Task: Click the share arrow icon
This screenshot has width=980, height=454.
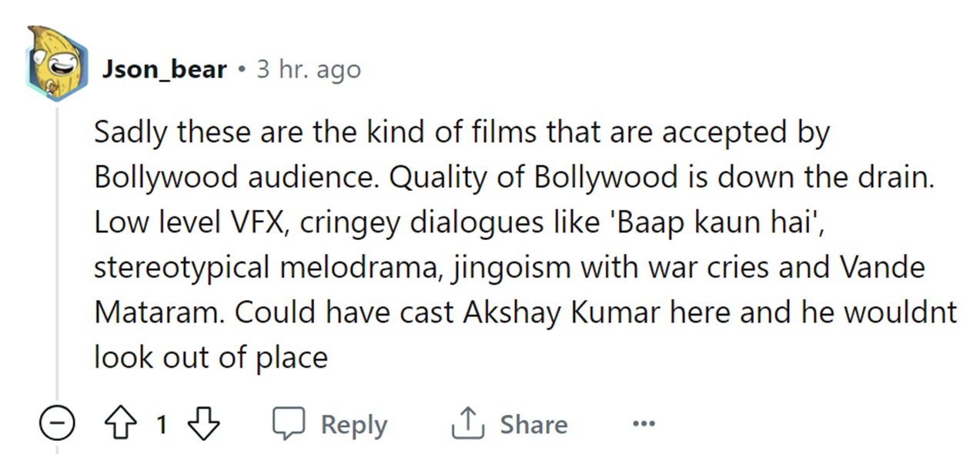Action: [x=467, y=424]
